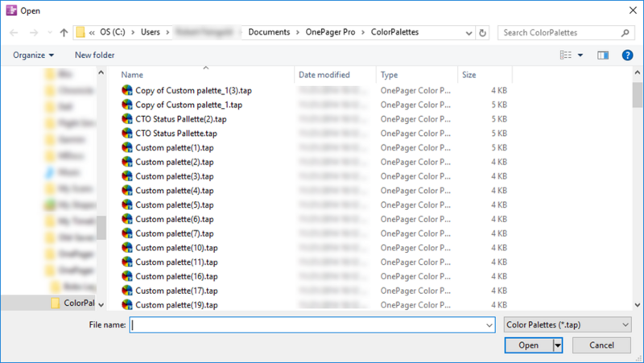
Task: Select the Custom palette(3).tap file icon
Action: coord(127,176)
